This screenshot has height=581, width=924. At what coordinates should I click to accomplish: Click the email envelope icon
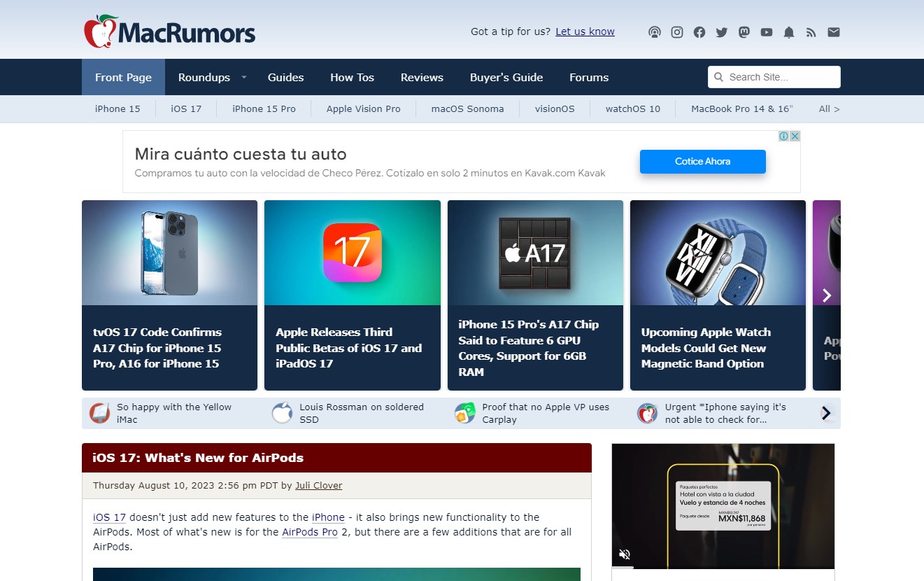[x=834, y=32]
